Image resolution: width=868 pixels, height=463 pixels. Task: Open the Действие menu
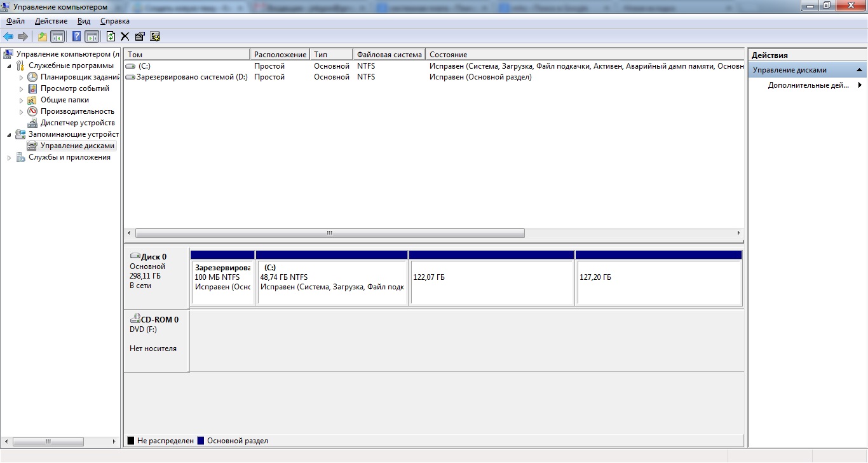point(50,21)
